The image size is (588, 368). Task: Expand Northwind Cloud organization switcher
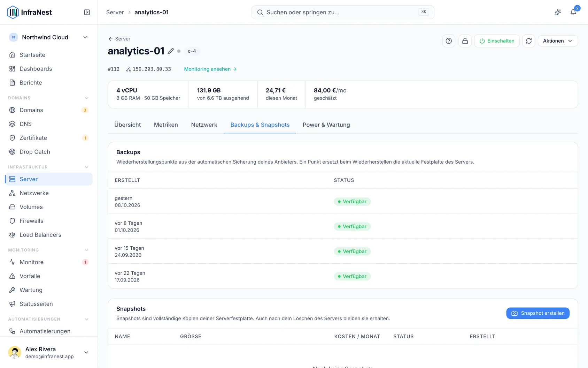coord(49,37)
